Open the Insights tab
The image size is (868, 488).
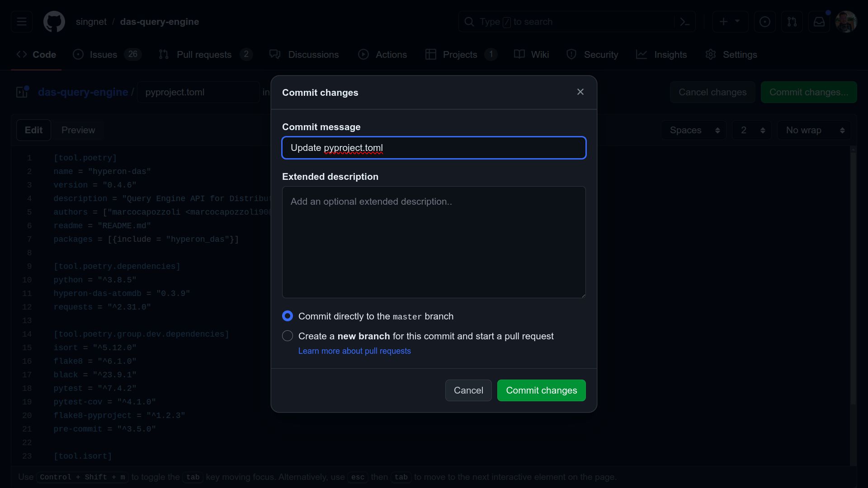click(x=661, y=55)
